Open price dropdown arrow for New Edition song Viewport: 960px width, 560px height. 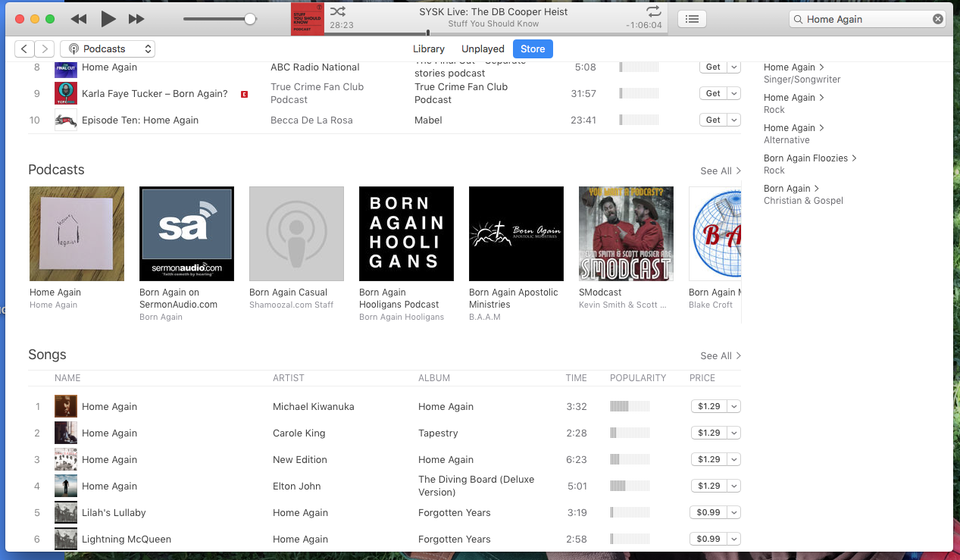pos(733,459)
